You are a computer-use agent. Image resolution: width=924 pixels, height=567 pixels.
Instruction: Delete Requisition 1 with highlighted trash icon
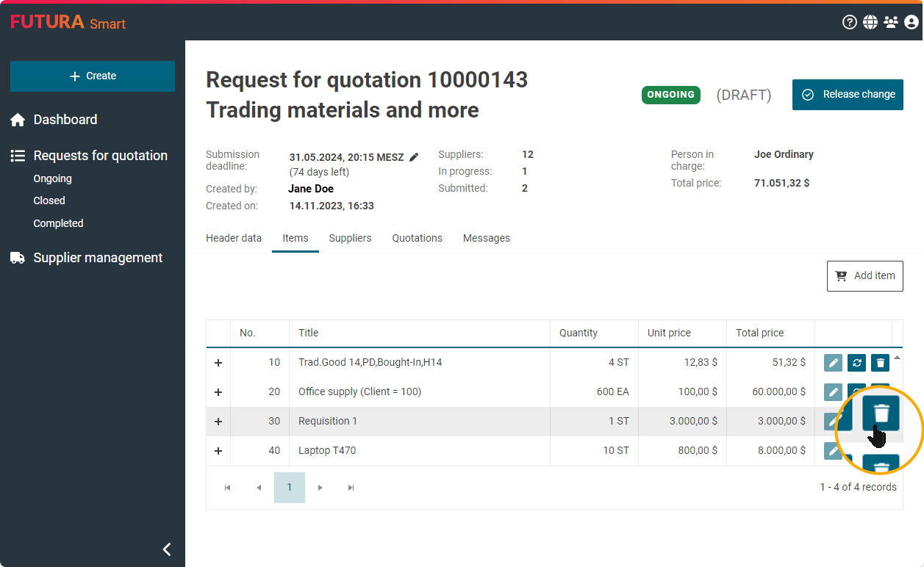point(881,413)
